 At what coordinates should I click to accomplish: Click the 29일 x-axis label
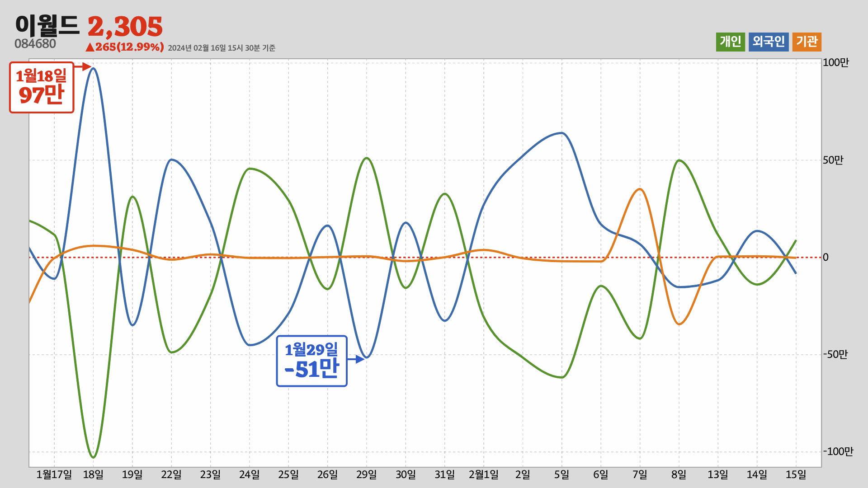[367, 475]
